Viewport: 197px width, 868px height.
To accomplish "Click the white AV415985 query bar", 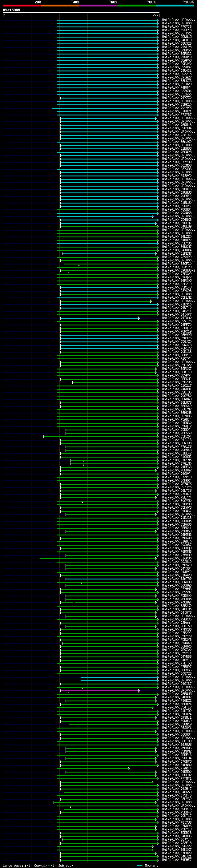I will pos(81,12).
